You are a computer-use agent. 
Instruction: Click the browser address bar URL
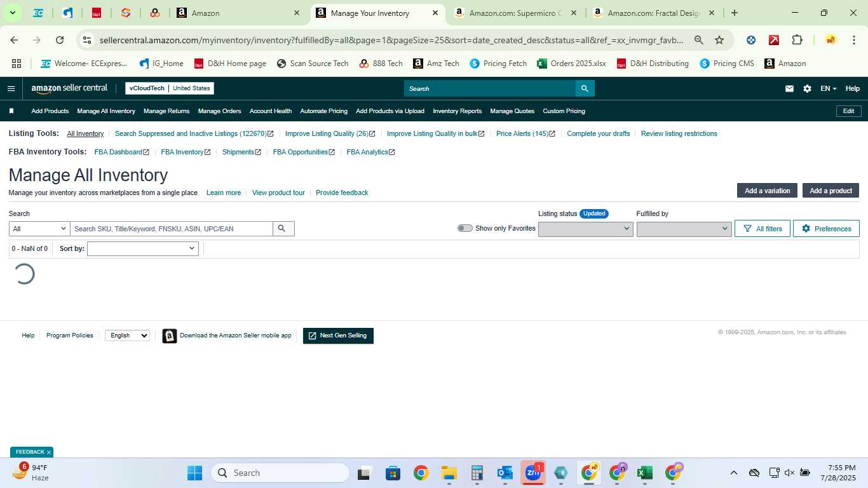point(391,40)
